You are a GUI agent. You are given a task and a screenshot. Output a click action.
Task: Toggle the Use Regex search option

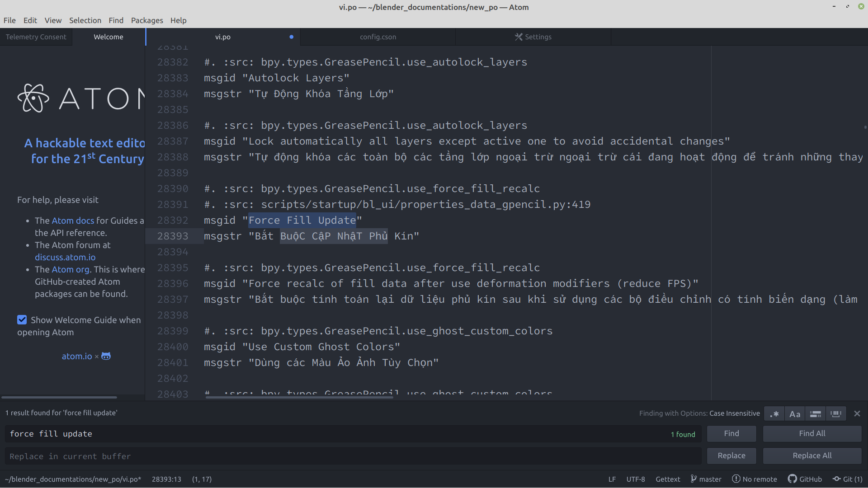tap(774, 414)
